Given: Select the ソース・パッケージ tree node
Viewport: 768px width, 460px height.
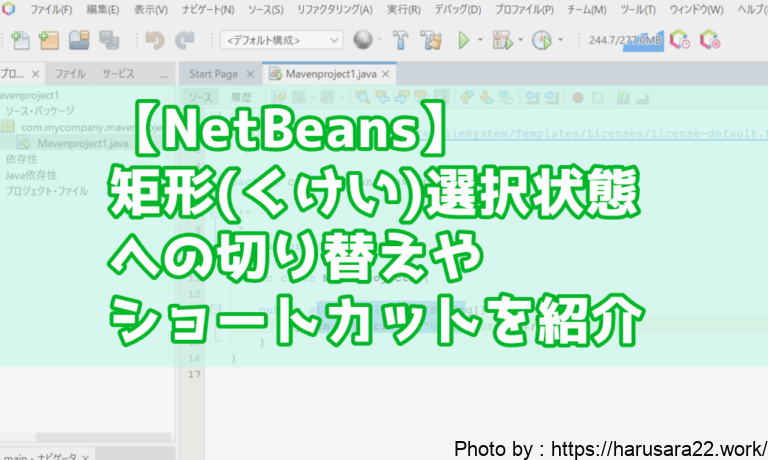Looking at the screenshot, I should pos(39,111).
